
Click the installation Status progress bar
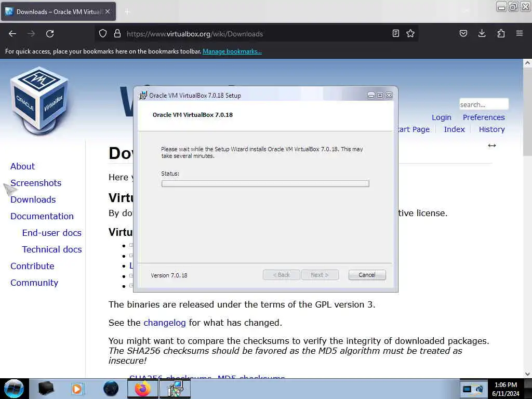pos(265,183)
